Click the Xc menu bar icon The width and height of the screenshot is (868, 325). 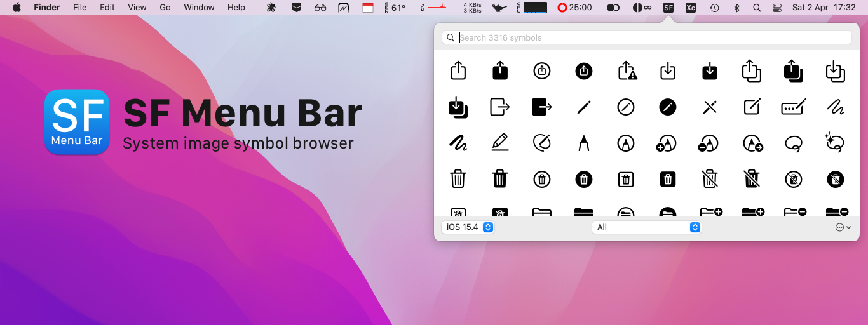tap(691, 8)
